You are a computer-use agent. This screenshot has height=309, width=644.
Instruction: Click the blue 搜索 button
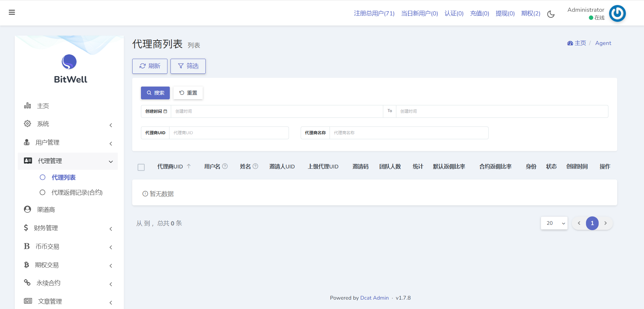tap(155, 93)
